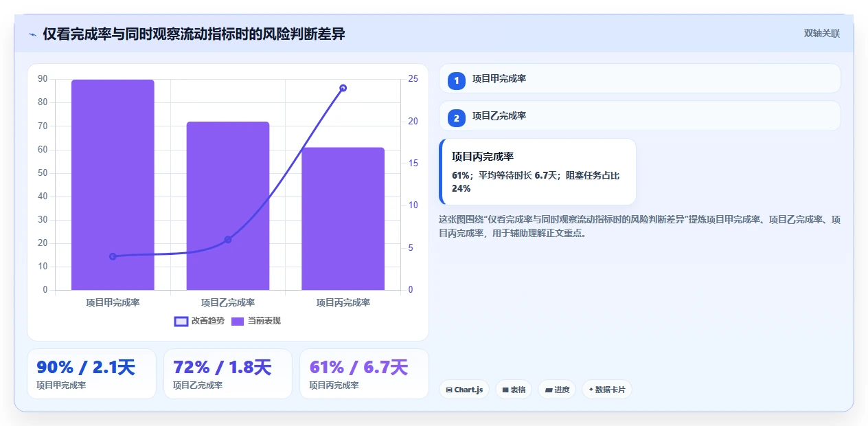Viewport: 868px width, 426px height.
Task: Click the 数据卡片 tag button
Action: pos(606,390)
